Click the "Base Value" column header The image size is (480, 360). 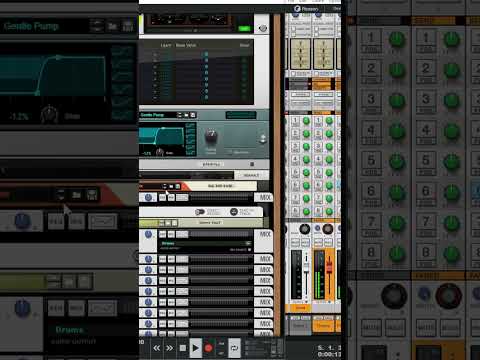pyautogui.click(x=186, y=45)
